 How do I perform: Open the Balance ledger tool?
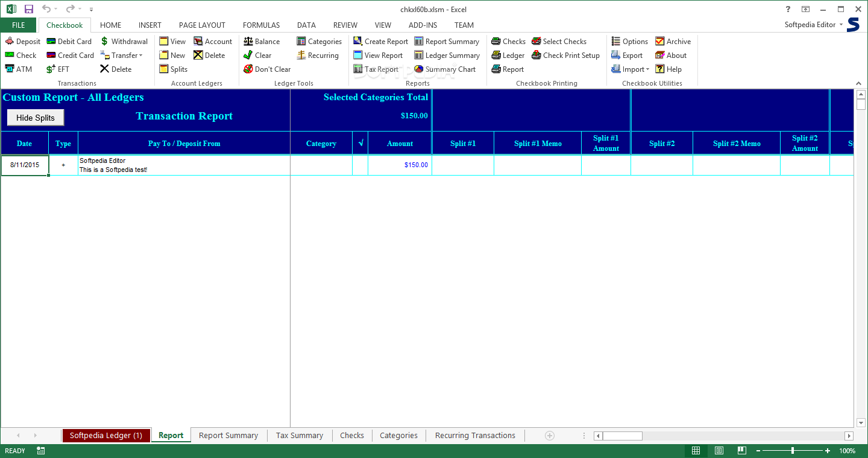262,42
